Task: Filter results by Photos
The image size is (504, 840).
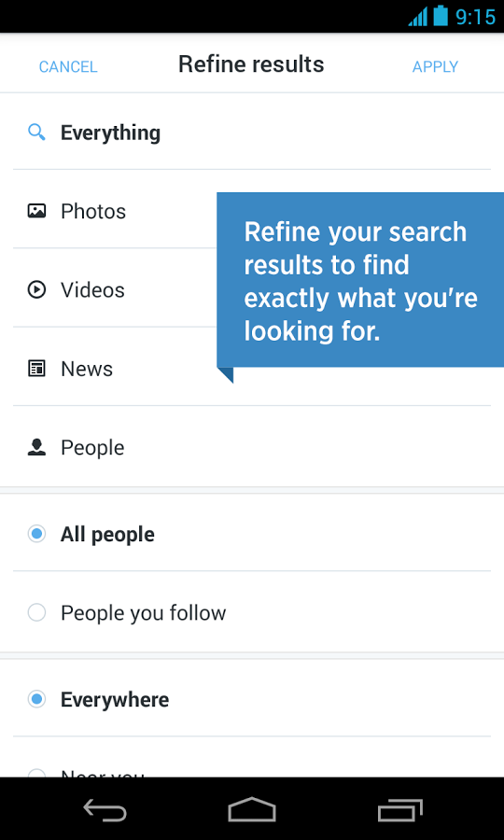Action: [93, 211]
